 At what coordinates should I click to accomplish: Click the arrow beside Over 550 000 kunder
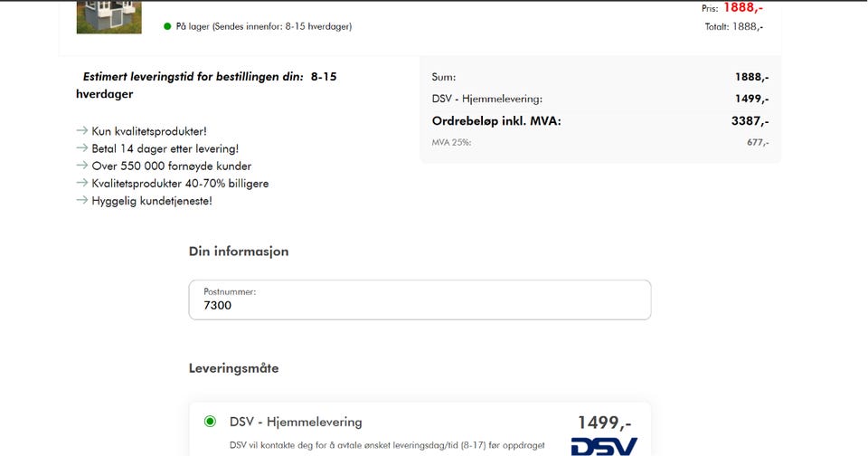coord(82,165)
